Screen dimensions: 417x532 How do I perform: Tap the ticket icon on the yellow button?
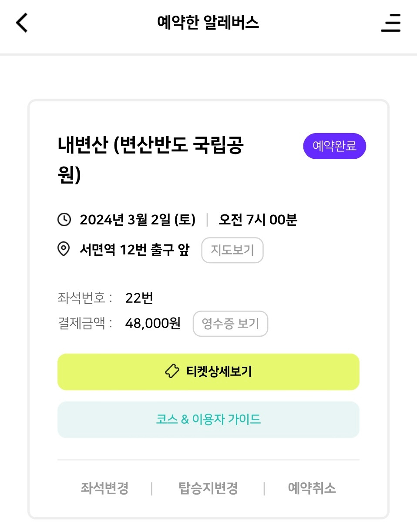(172, 371)
